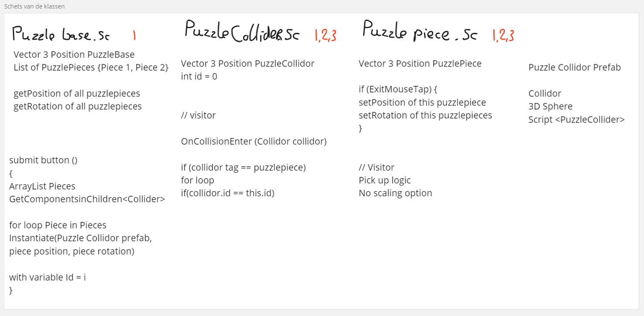
Task: Click red "1,2,3" beside PuzzleCollider heading
Action: pyautogui.click(x=326, y=36)
